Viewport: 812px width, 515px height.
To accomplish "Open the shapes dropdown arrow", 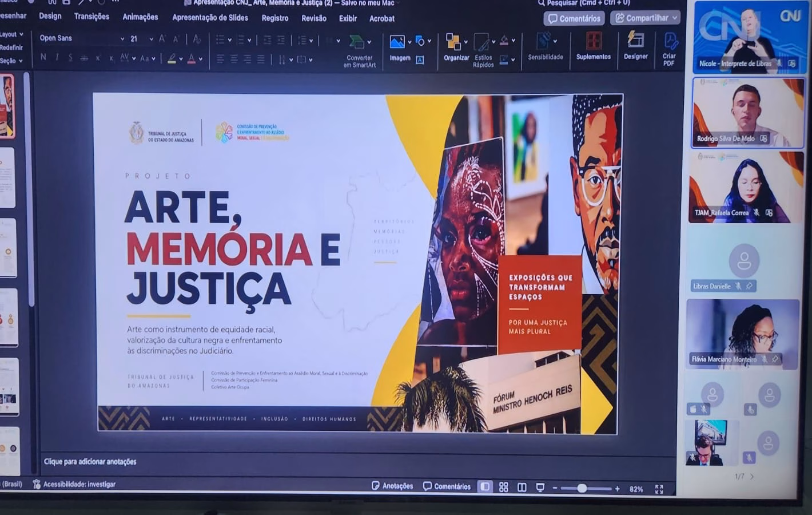I will [429, 41].
